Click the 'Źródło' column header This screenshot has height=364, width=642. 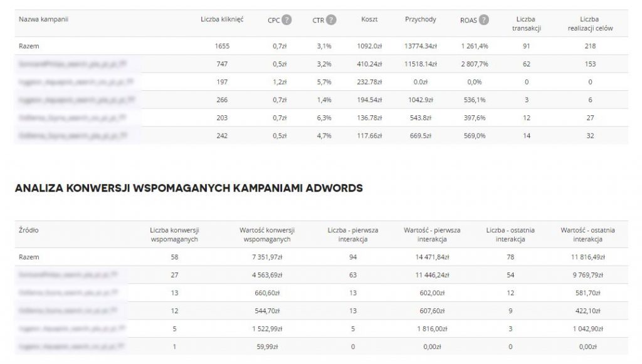29,231
